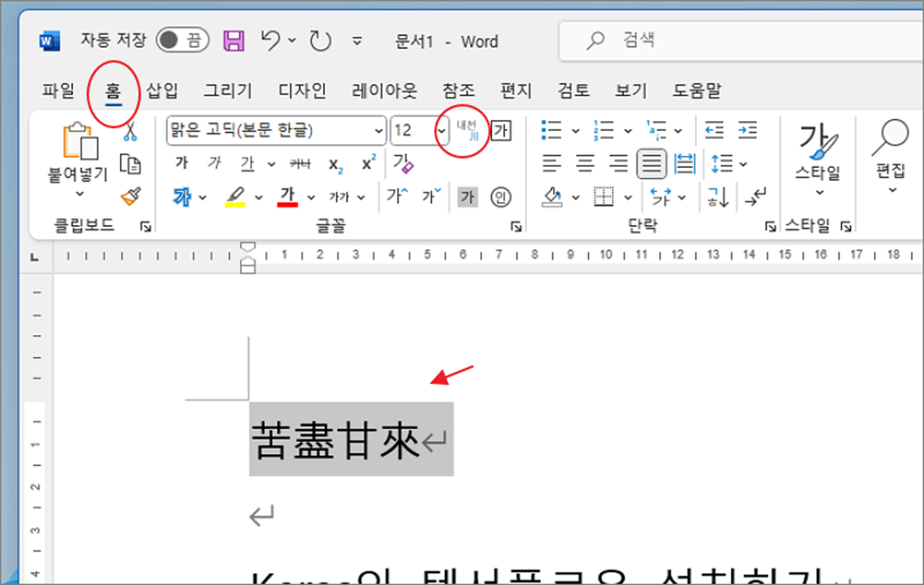Switch to the 홈 tab
Image resolution: width=924 pixels, height=585 pixels.
coord(113,91)
